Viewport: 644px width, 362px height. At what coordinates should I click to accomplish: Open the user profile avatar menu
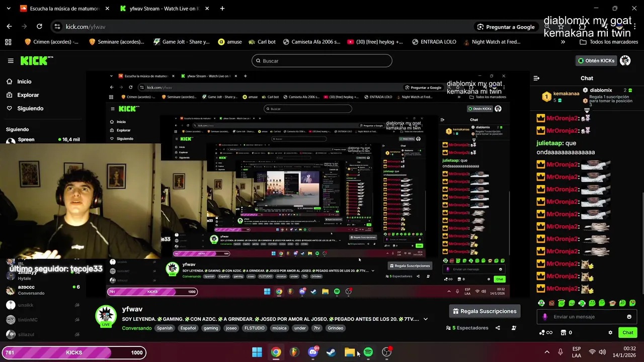click(x=625, y=61)
